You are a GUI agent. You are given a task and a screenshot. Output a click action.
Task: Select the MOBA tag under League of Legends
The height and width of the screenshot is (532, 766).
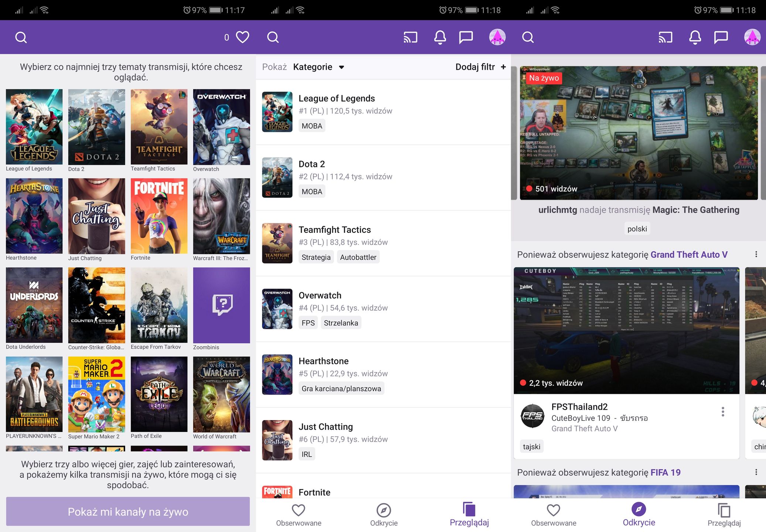[x=311, y=126]
